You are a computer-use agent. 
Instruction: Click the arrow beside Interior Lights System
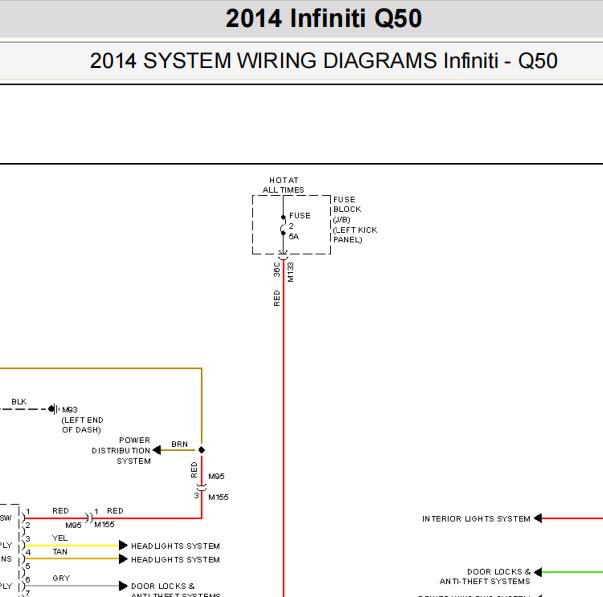538,518
